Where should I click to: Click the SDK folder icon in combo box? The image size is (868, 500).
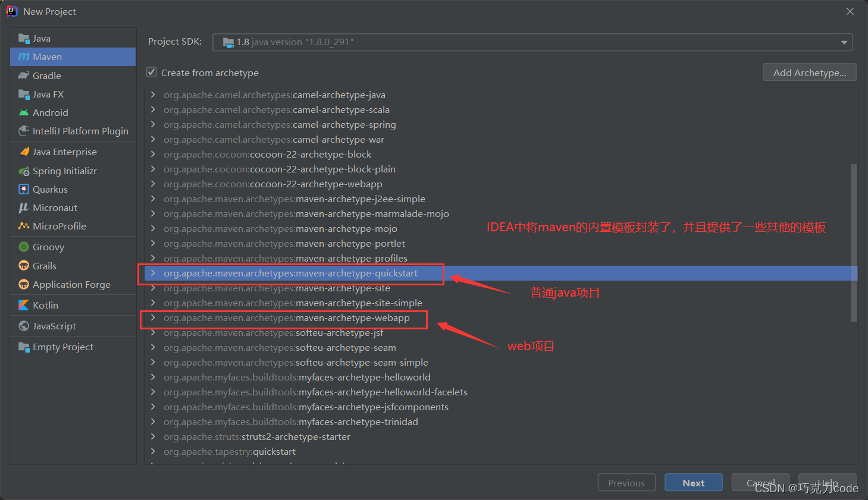[228, 42]
